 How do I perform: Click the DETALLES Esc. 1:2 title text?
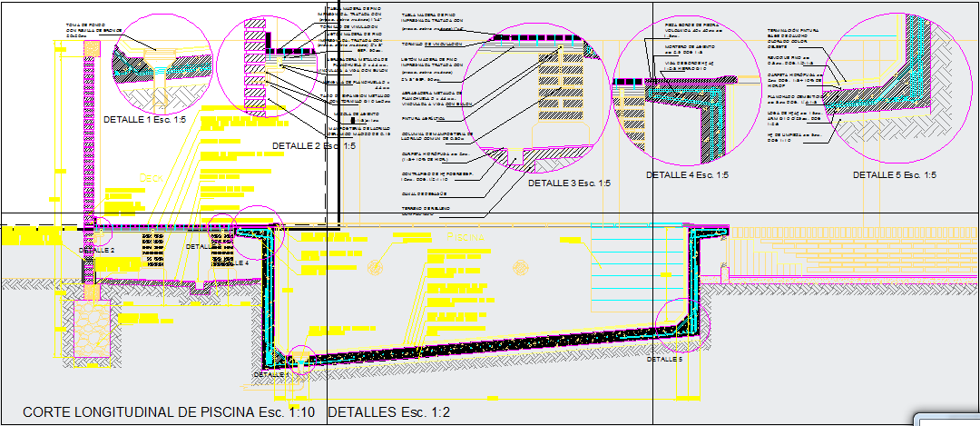pyautogui.click(x=388, y=412)
